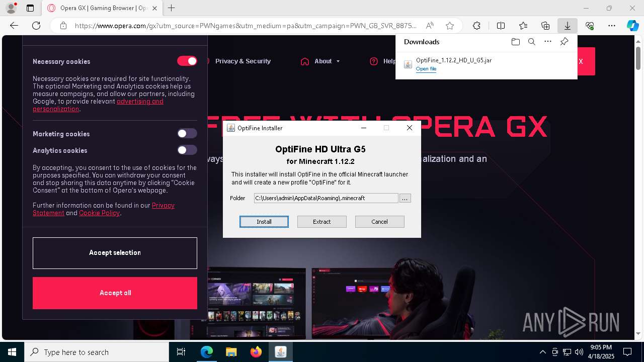Open the downloads folder icon
Viewport: 644px width, 362px height.
tap(515, 42)
